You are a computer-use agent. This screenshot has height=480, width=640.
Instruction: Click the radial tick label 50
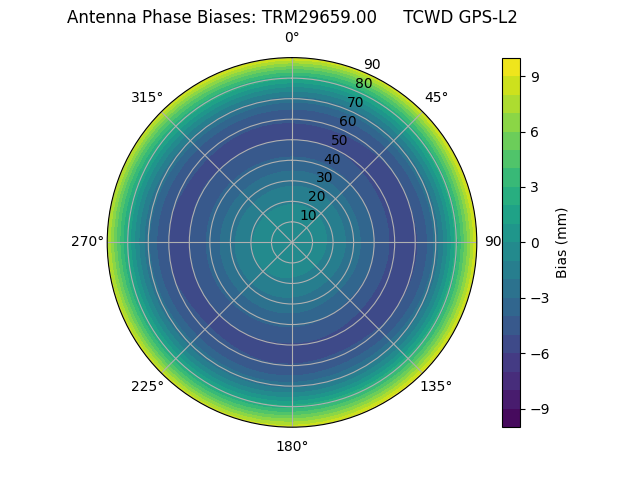tap(340, 140)
